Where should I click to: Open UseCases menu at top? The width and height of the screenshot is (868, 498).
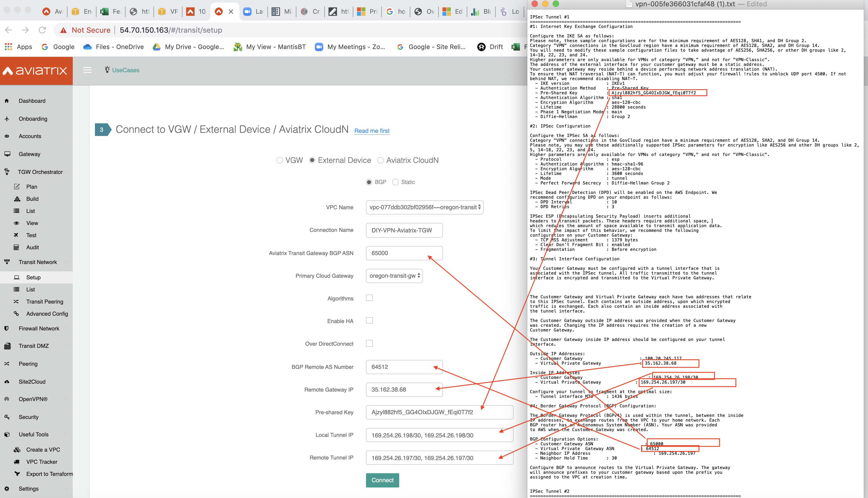point(125,70)
